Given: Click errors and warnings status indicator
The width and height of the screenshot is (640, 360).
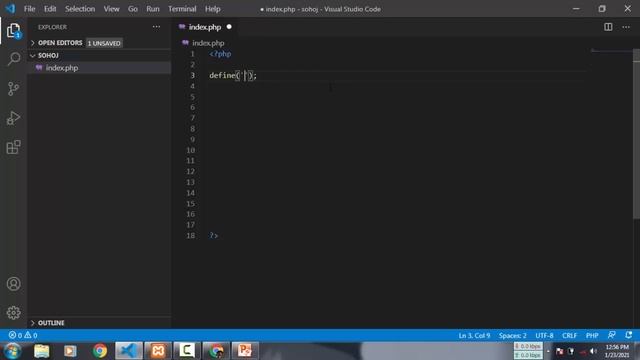Looking at the screenshot, I should pyautogui.click(x=23, y=335).
